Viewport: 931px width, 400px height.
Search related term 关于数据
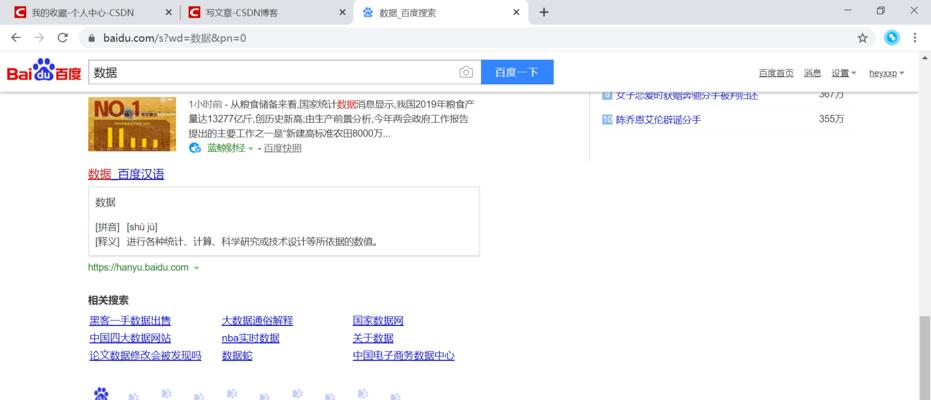tap(373, 338)
